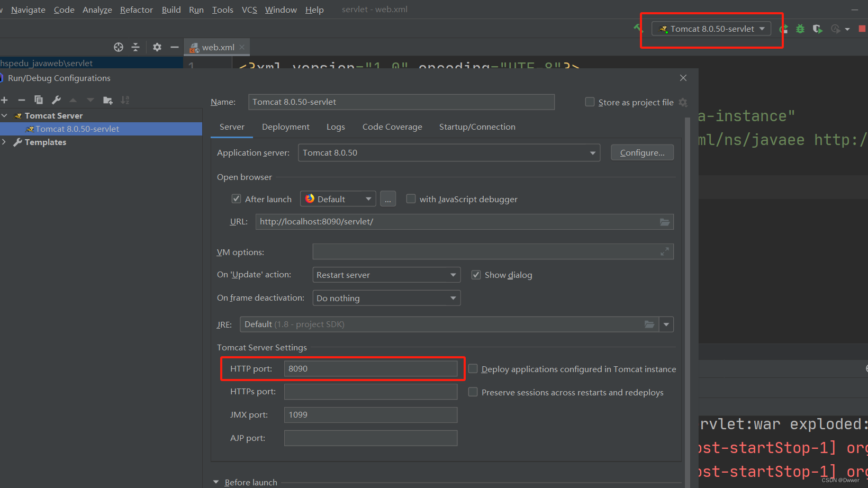Browse for JRE with folder icon
The image size is (868, 488).
pos(649,324)
